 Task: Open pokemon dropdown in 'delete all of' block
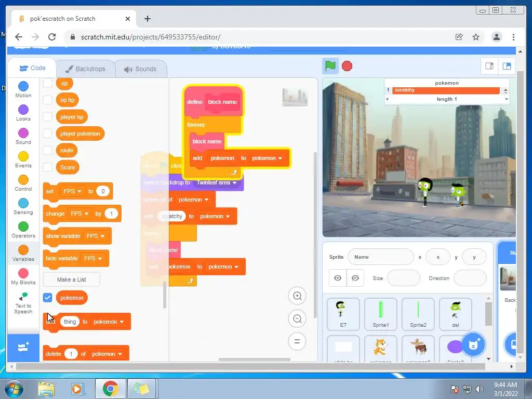tap(193, 199)
